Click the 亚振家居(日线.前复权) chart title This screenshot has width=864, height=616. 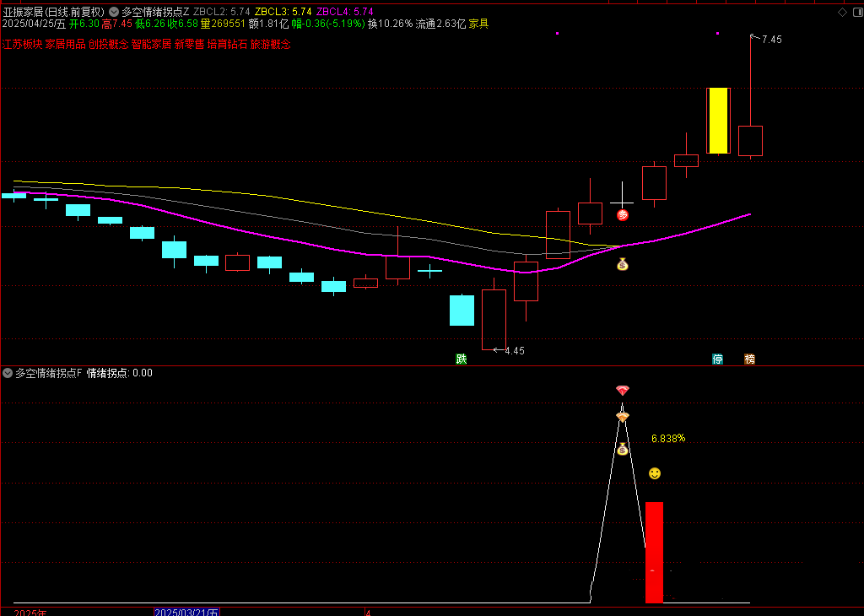coord(54,12)
